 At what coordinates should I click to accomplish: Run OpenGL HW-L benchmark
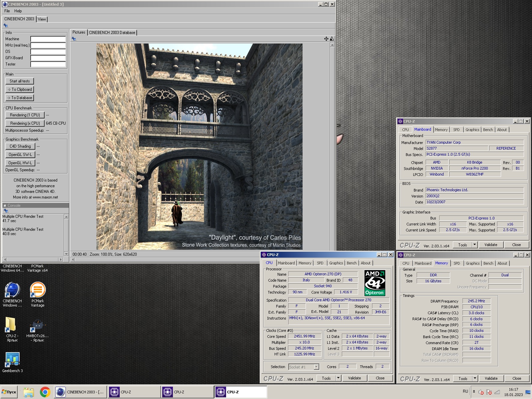pos(20,163)
